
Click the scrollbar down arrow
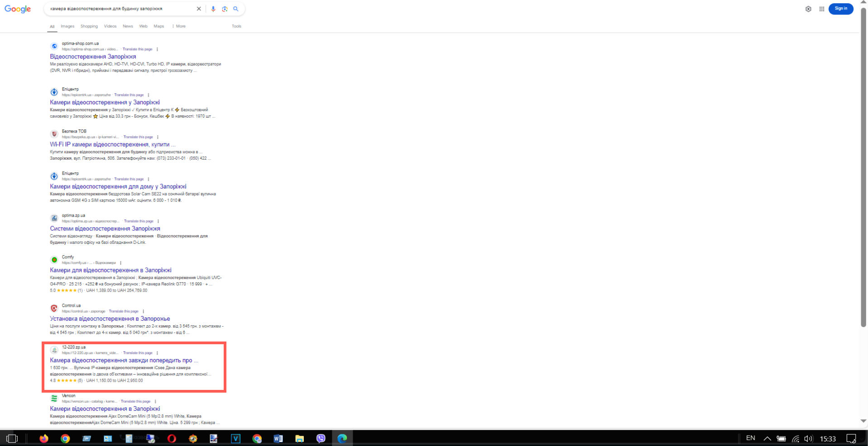click(863, 421)
